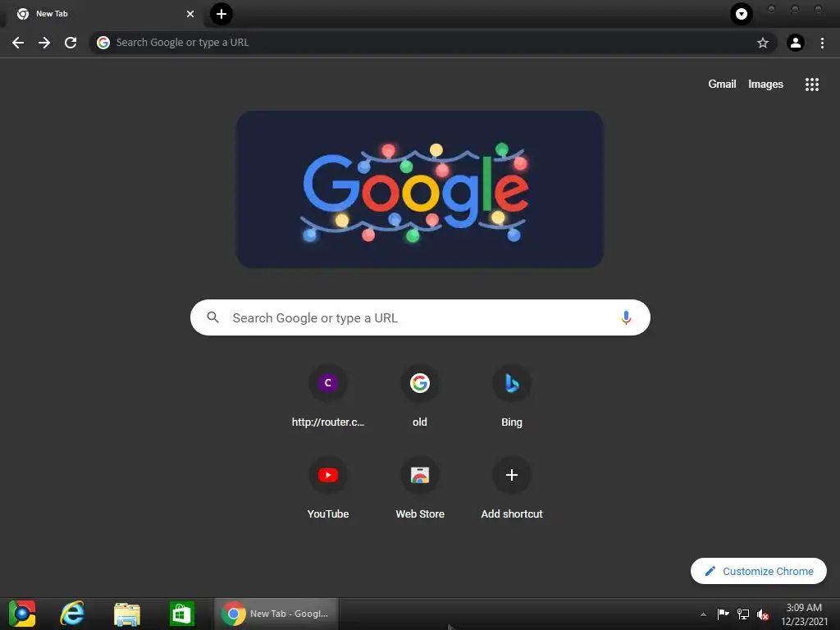Open the http://router.c... shortcut

328,397
